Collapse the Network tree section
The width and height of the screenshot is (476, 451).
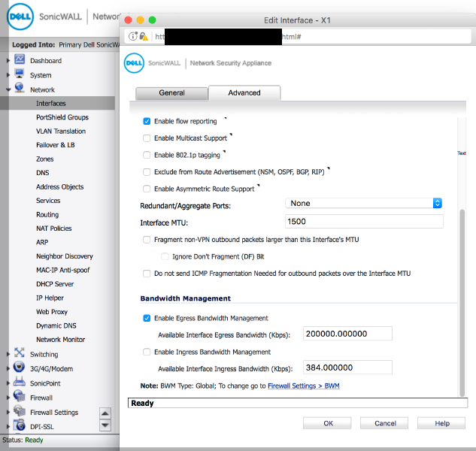pyautogui.click(x=8, y=89)
